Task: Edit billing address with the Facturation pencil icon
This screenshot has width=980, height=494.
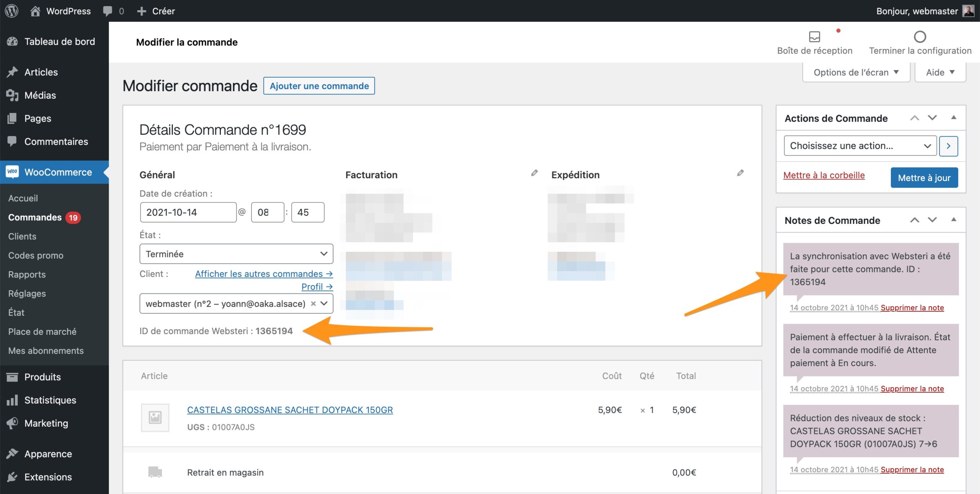Action: pyautogui.click(x=534, y=173)
